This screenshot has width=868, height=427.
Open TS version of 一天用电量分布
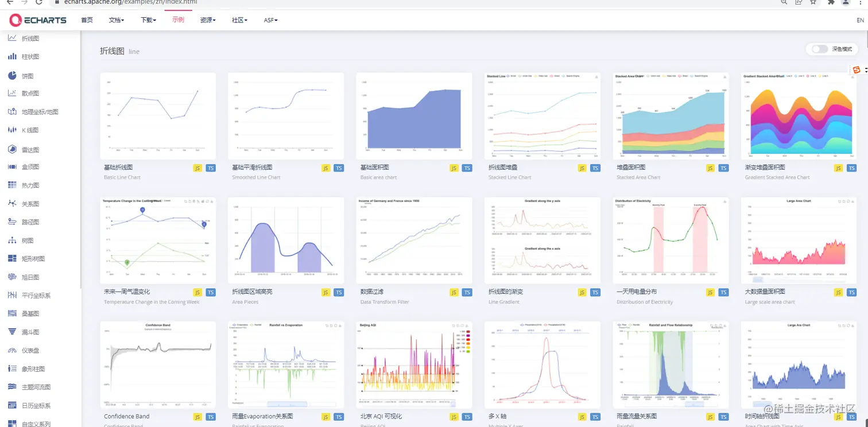click(723, 293)
